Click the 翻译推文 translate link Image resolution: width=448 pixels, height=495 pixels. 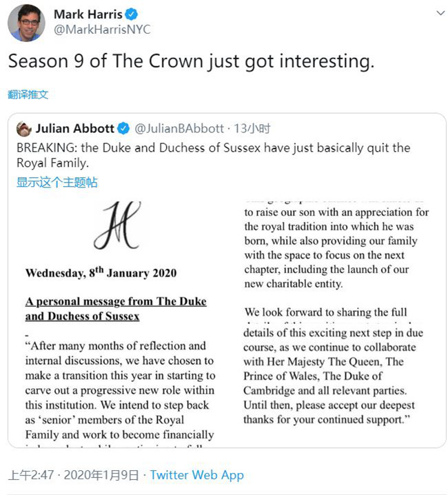28,94
